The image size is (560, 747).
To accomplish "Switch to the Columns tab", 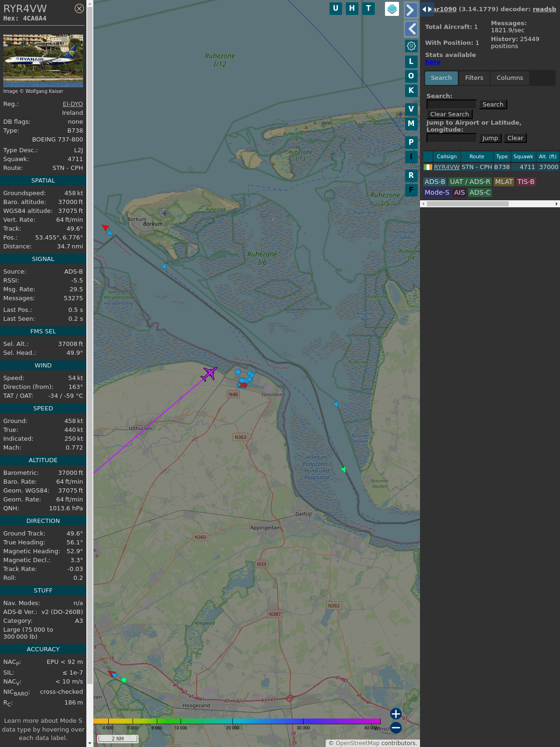I will (510, 78).
